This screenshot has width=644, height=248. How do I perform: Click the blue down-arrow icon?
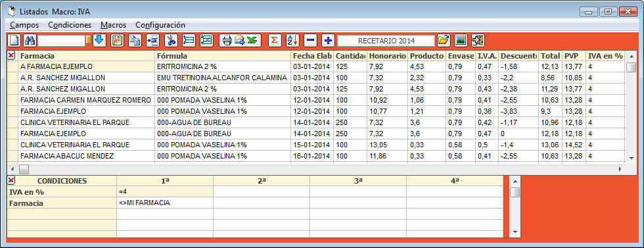pyautogui.click(x=99, y=40)
